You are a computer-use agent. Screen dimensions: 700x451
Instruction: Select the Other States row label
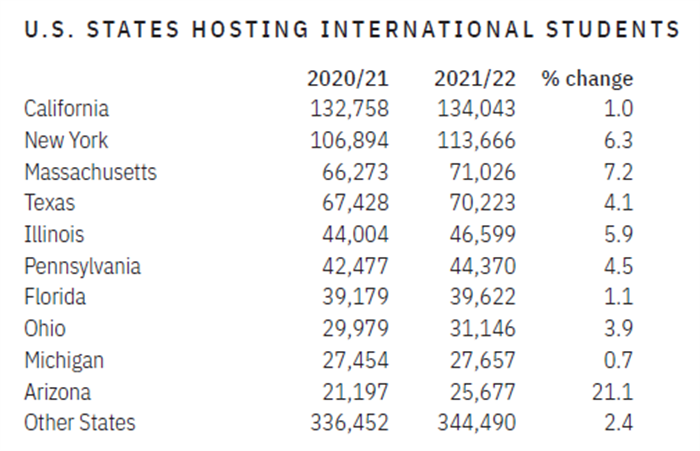click(79, 423)
